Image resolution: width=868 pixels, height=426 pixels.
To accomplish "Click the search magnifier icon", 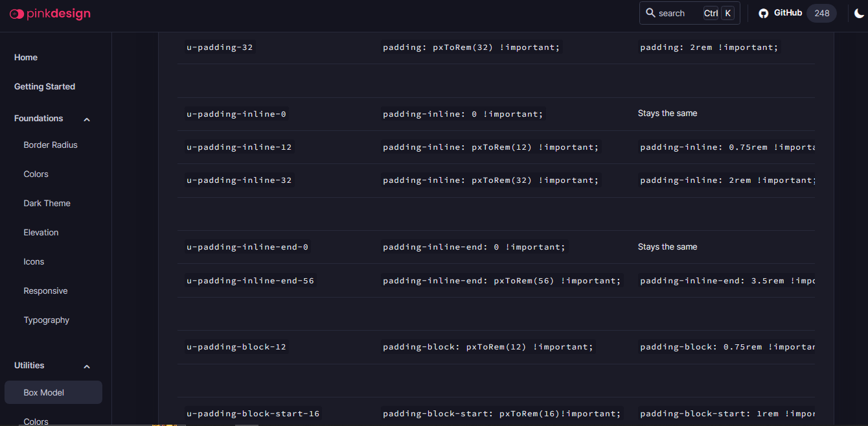I will tap(650, 13).
